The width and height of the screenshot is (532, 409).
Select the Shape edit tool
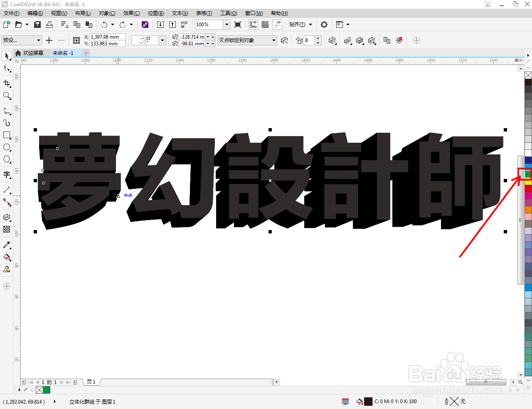pyautogui.click(x=7, y=68)
